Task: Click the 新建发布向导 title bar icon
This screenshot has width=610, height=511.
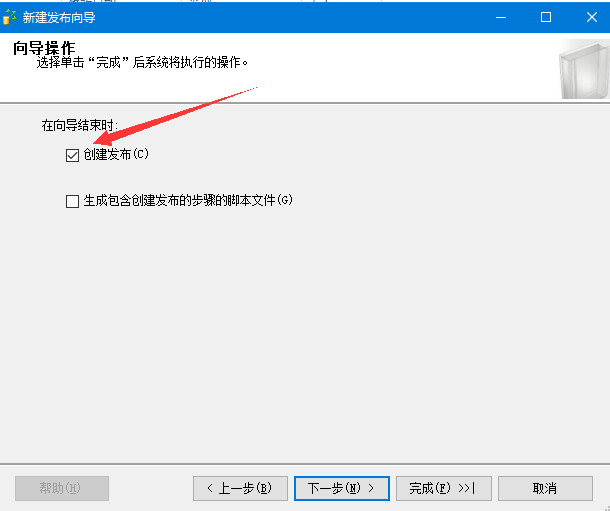Action: pos(9,17)
